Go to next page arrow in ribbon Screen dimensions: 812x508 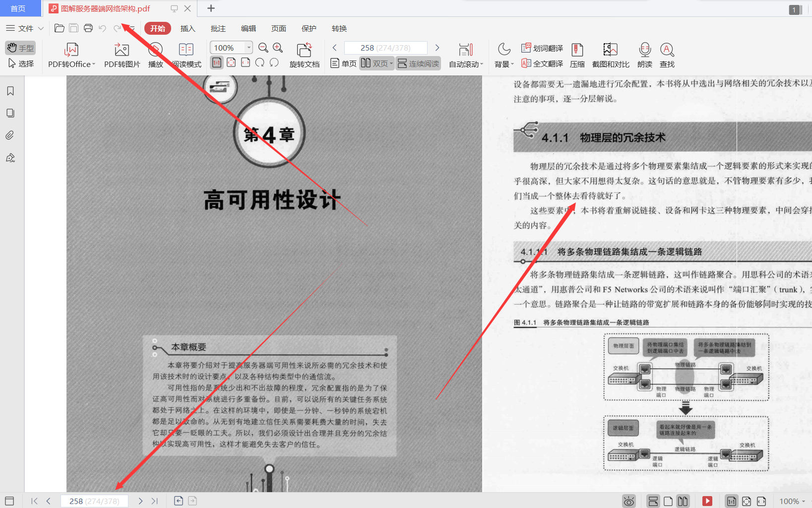pos(437,48)
